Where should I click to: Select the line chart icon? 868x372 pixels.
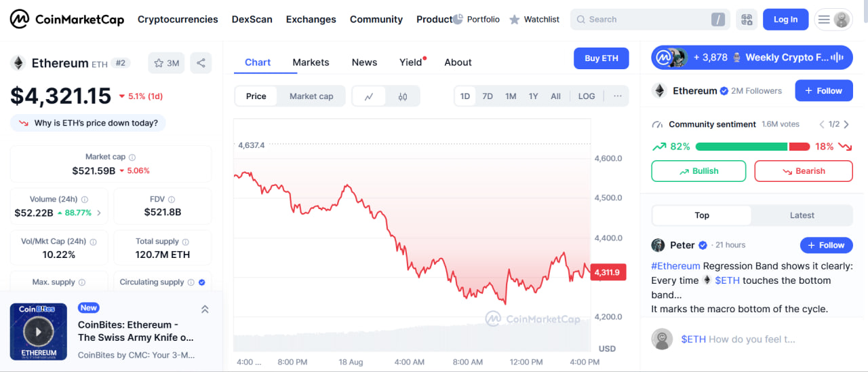(369, 96)
